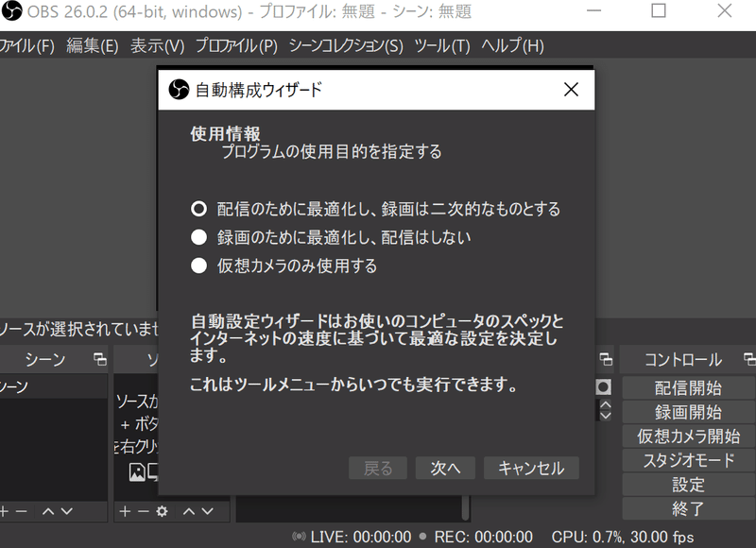
Task: Choose 録画のために最適化し、配信はしない option
Action: pyautogui.click(x=198, y=237)
